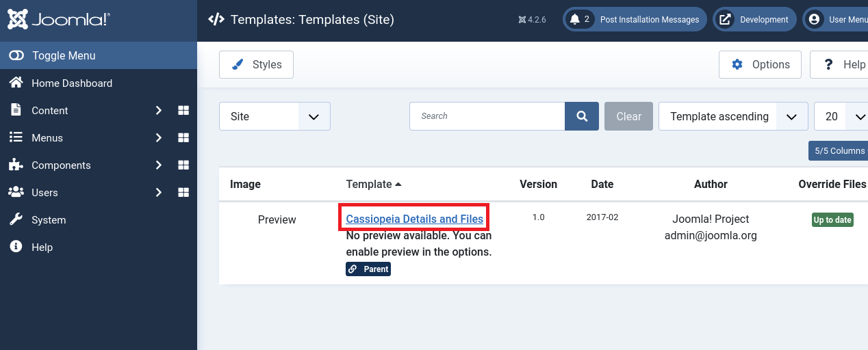
Task: Open Cassiopeia Details and Files link
Action: point(415,219)
